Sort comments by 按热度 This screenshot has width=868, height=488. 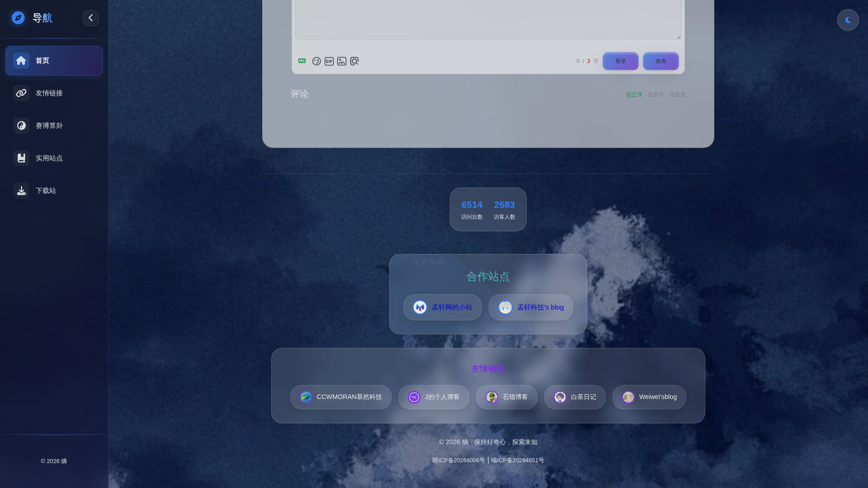coord(677,95)
